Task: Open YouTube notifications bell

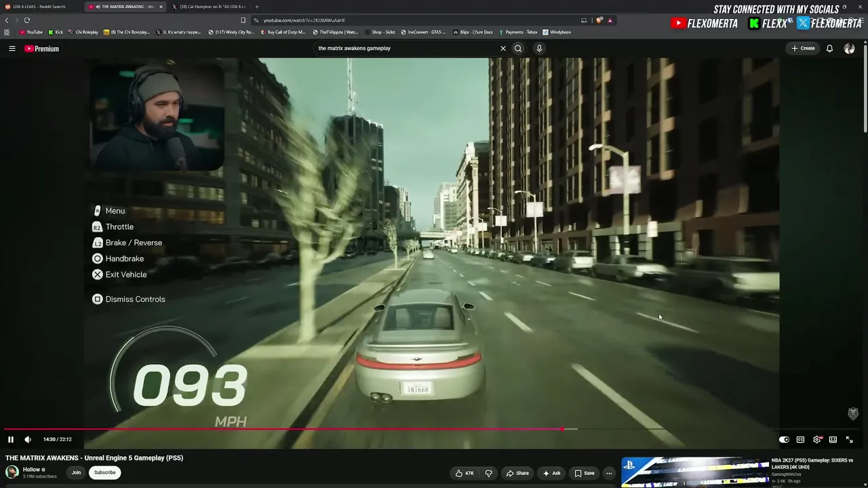Action: (829, 49)
